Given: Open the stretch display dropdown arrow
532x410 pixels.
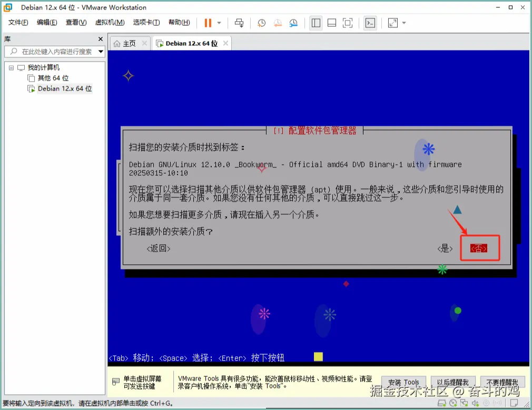Looking at the screenshot, I should [404, 23].
